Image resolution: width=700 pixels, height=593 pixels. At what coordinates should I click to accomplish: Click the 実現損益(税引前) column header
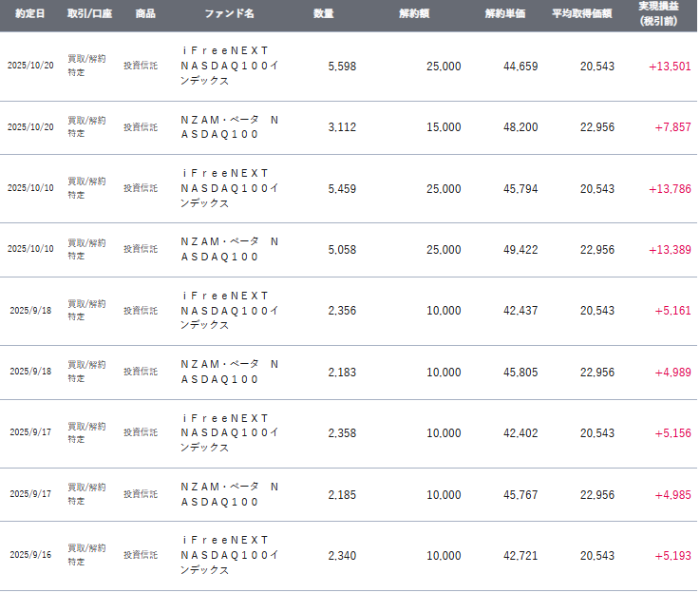click(x=659, y=14)
